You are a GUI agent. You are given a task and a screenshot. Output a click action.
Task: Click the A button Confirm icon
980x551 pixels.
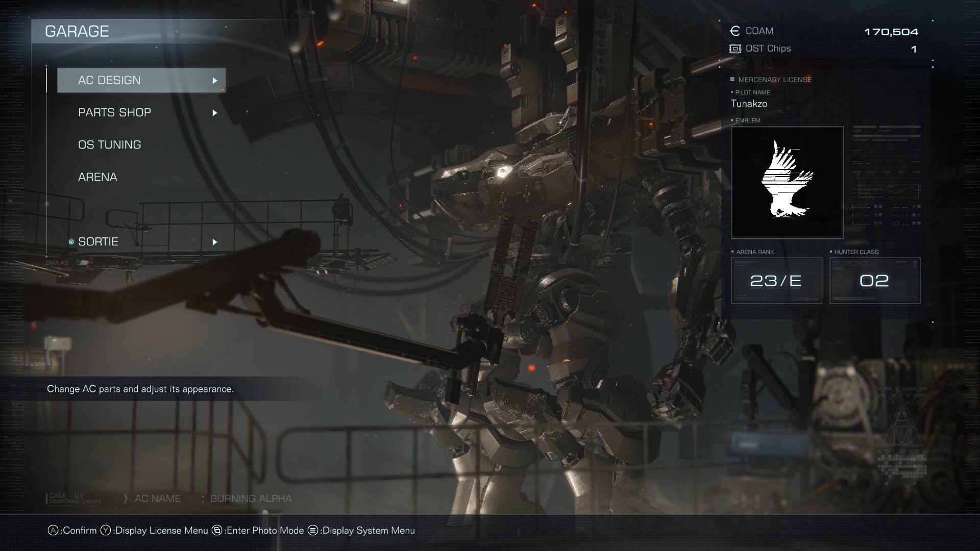[x=53, y=531]
